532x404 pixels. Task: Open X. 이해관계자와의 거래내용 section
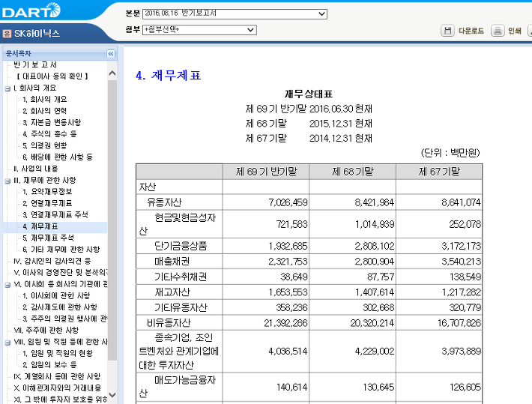click(58, 388)
